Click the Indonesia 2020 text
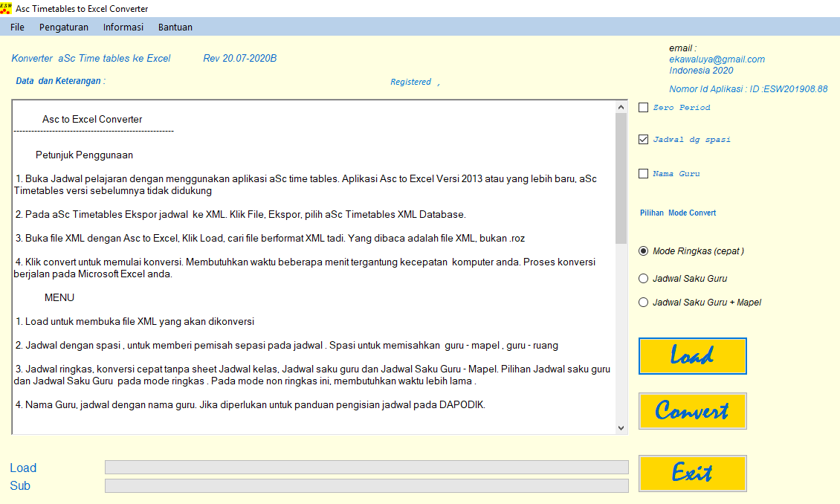The height and width of the screenshot is (504, 840). click(x=701, y=71)
